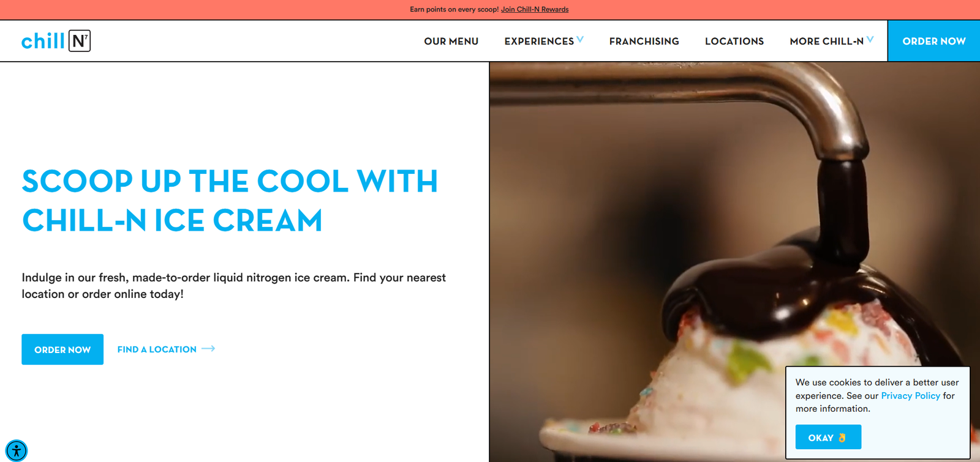Image resolution: width=980 pixels, height=462 pixels.
Task: Click the hero Order Now button
Action: coord(62,349)
